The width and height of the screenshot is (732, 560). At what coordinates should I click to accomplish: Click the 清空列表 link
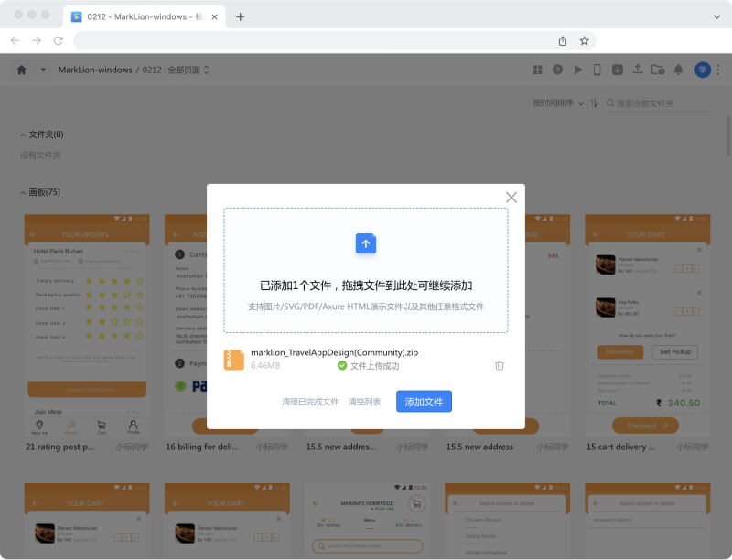[364, 402]
